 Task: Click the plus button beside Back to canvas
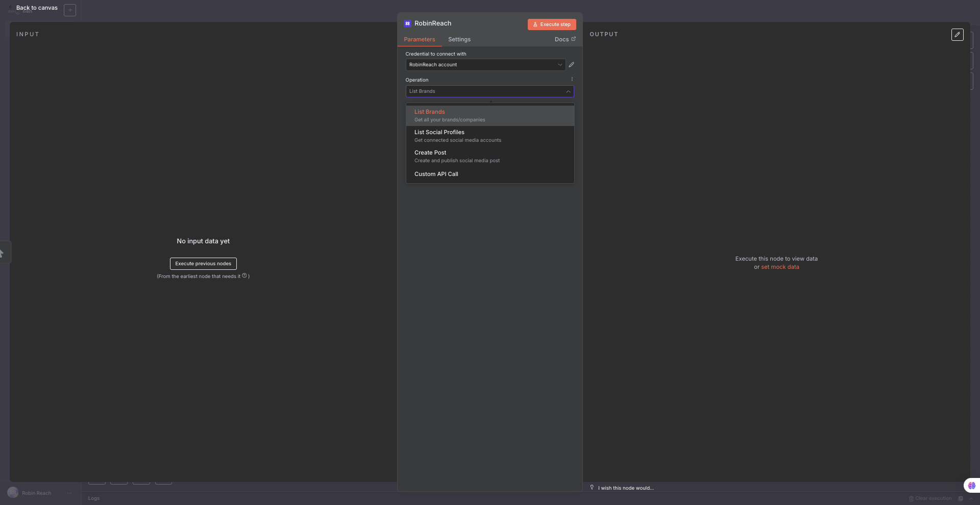tap(70, 10)
